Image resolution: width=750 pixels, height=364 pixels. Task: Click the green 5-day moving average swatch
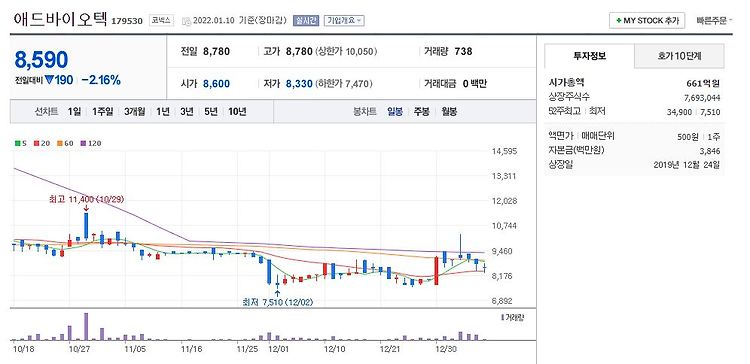[18, 143]
